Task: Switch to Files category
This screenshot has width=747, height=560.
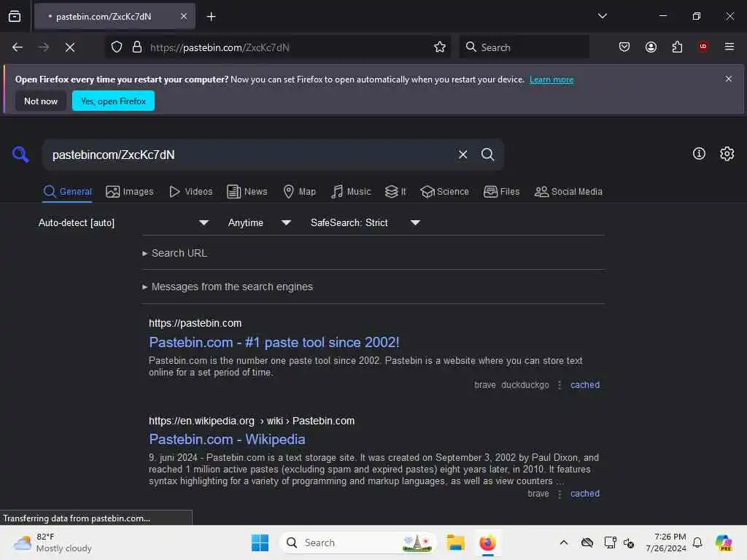Action: (501, 192)
